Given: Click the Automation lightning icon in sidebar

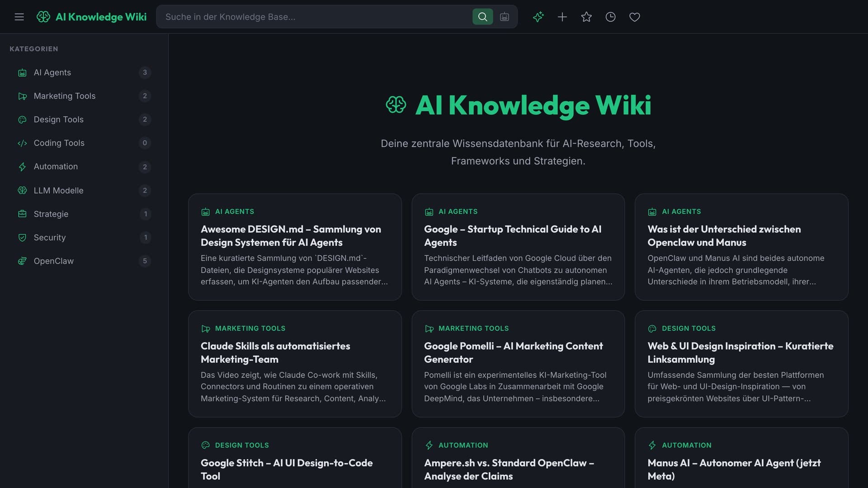Looking at the screenshot, I should click(x=22, y=166).
